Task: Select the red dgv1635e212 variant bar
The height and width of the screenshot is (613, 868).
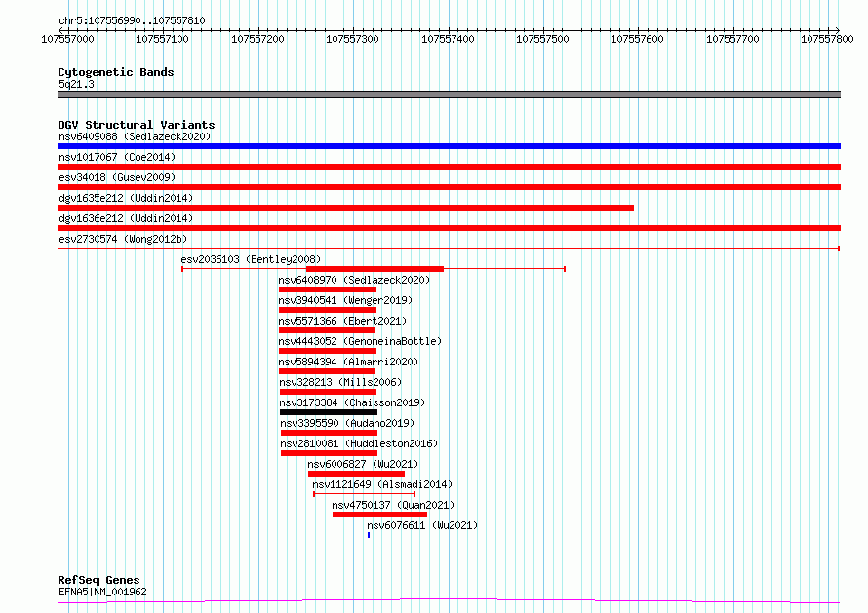Action: pos(345,208)
